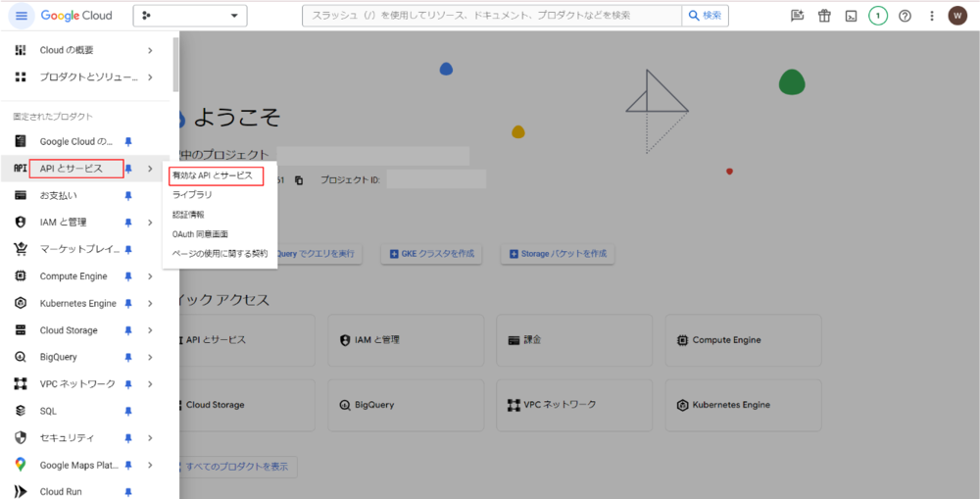The image size is (980, 499).
Task: Copy the project number with copy icon
Action: coord(299,180)
